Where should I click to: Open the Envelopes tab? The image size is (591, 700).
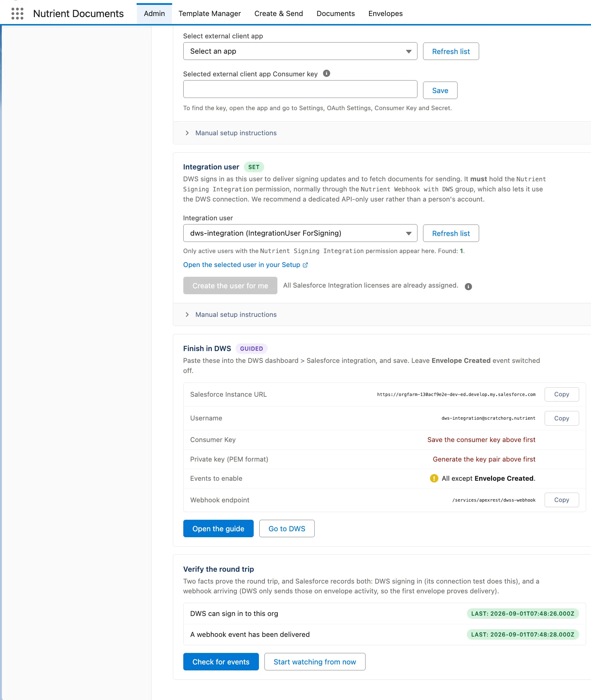tap(385, 14)
